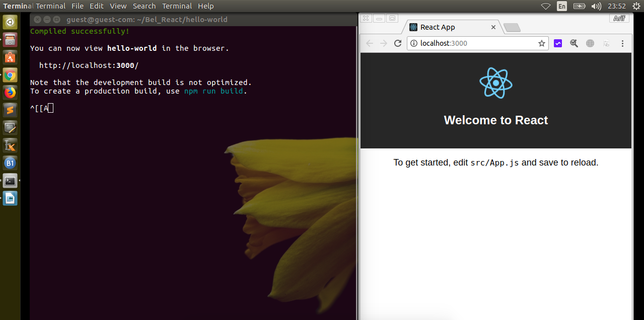
Task: Open the Edit menu
Action: pos(97,6)
